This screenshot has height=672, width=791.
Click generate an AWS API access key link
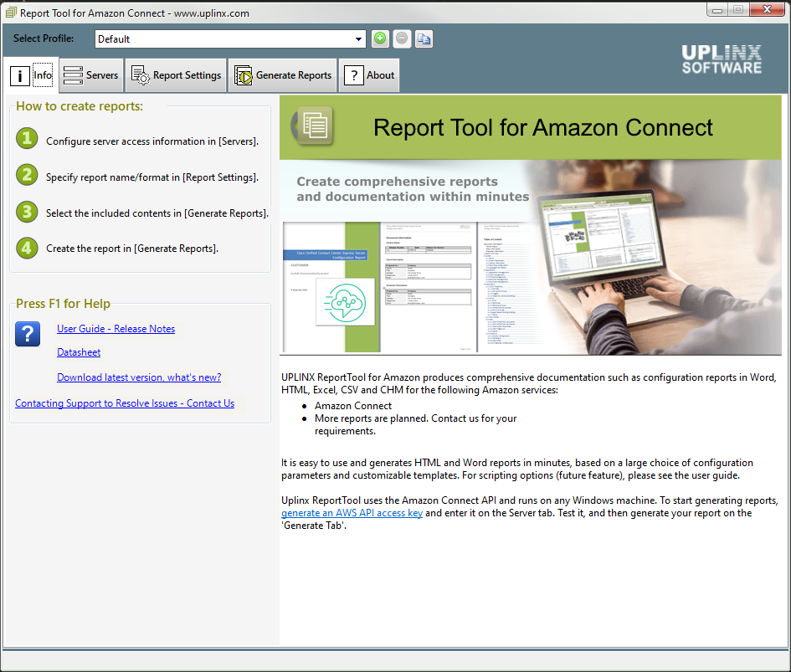pyautogui.click(x=352, y=513)
